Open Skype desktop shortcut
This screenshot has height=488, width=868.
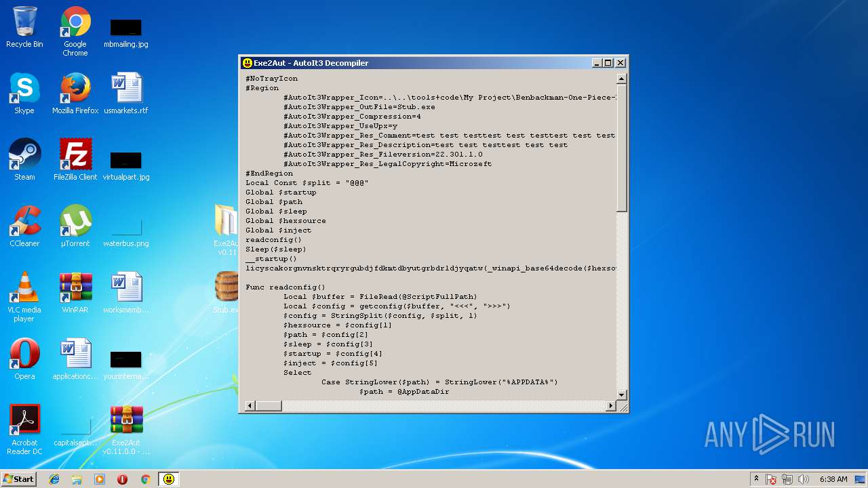tap(24, 94)
